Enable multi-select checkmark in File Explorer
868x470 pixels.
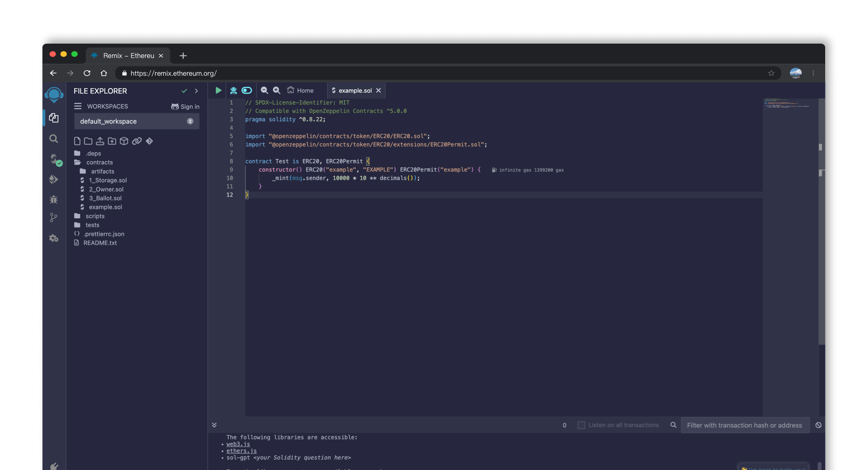click(x=184, y=91)
